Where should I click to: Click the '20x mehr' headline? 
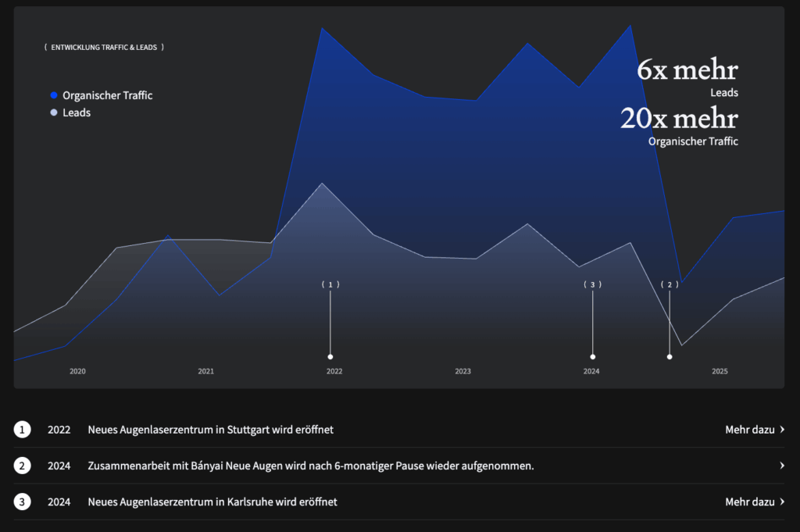(679, 118)
